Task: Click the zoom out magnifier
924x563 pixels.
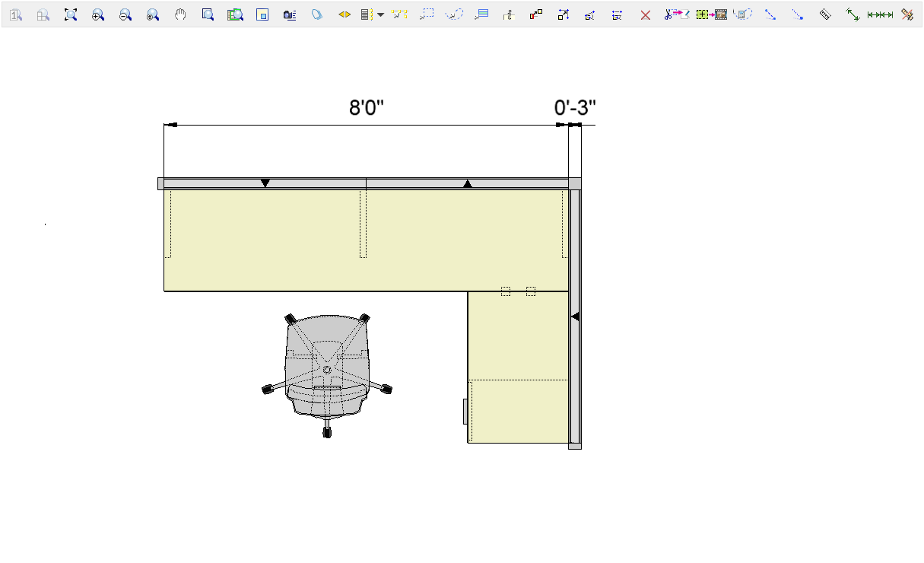Action: click(125, 14)
